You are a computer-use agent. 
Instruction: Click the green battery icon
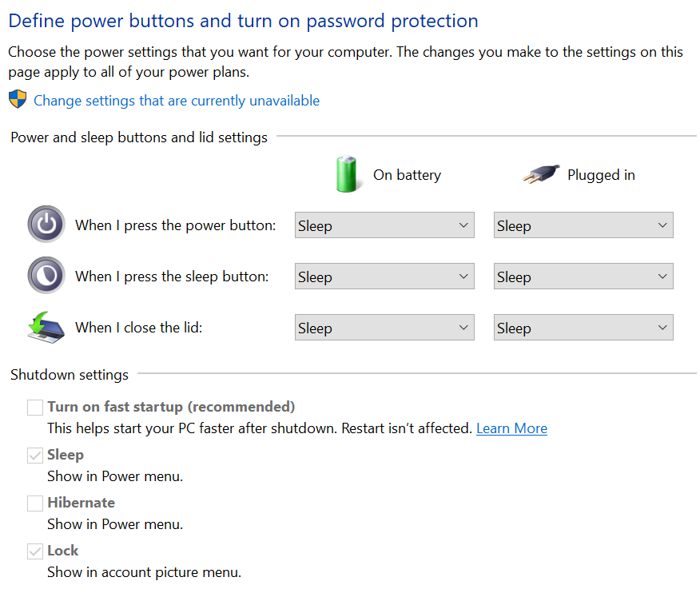[x=347, y=174]
